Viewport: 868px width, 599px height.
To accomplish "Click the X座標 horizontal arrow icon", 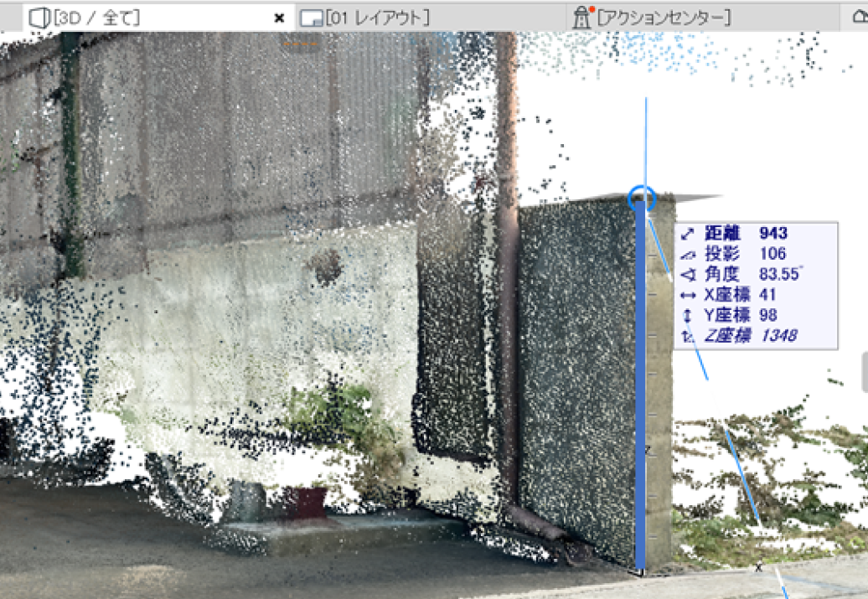I will pyautogui.click(x=688, y=295).
